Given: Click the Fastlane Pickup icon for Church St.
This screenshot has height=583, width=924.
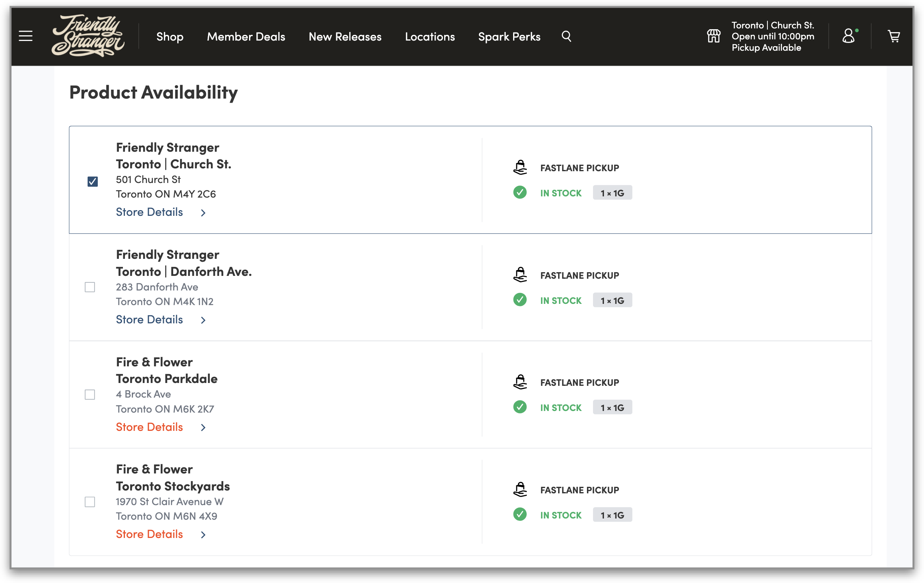Looking at the screenshot, I should pyautogui.click(x=520, y=168).
